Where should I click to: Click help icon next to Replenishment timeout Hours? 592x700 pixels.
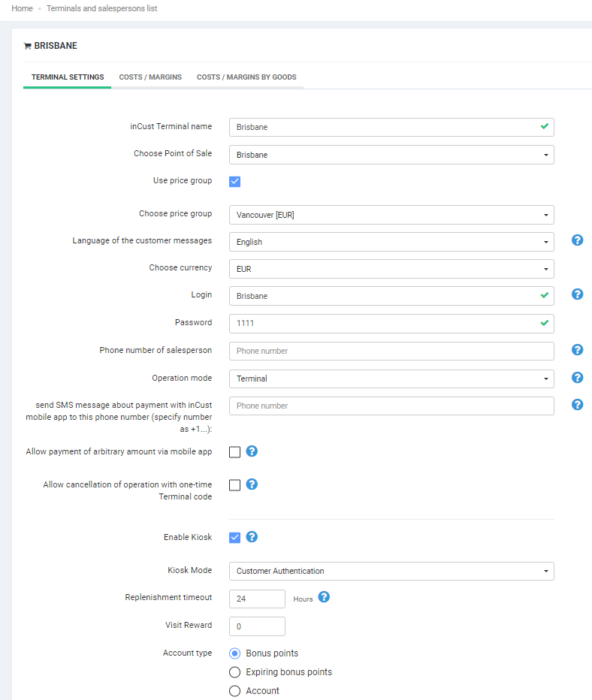point(324,598)
